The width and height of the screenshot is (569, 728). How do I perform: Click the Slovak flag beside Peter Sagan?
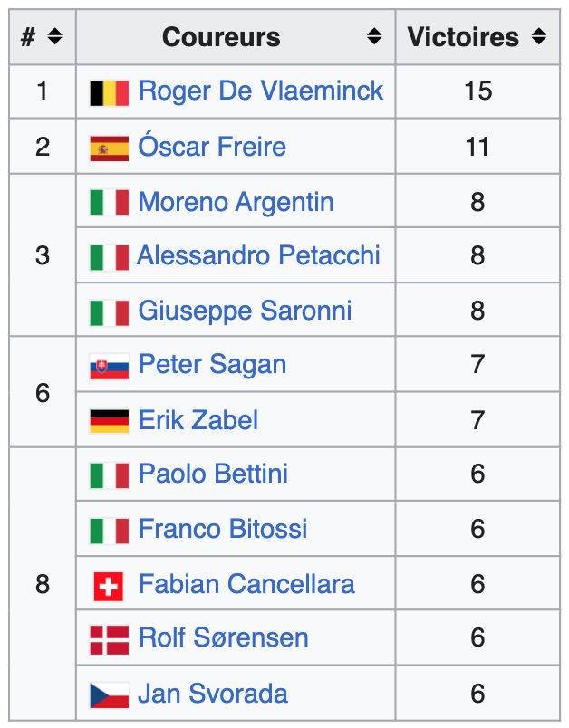pyautogui.click(x=109, y=366)
